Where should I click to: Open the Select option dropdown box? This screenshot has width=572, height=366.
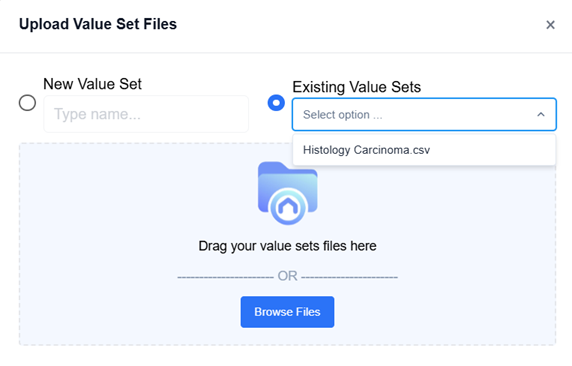[424, 114]
